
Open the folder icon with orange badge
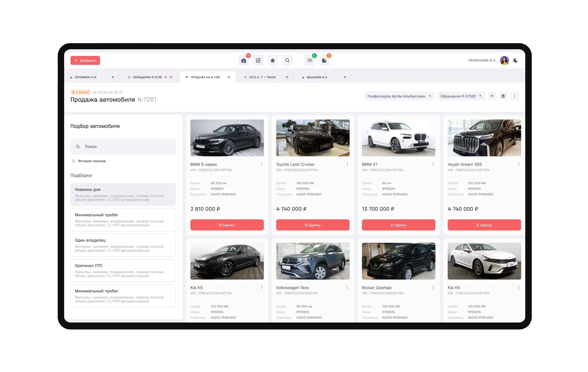coord(324,61)
